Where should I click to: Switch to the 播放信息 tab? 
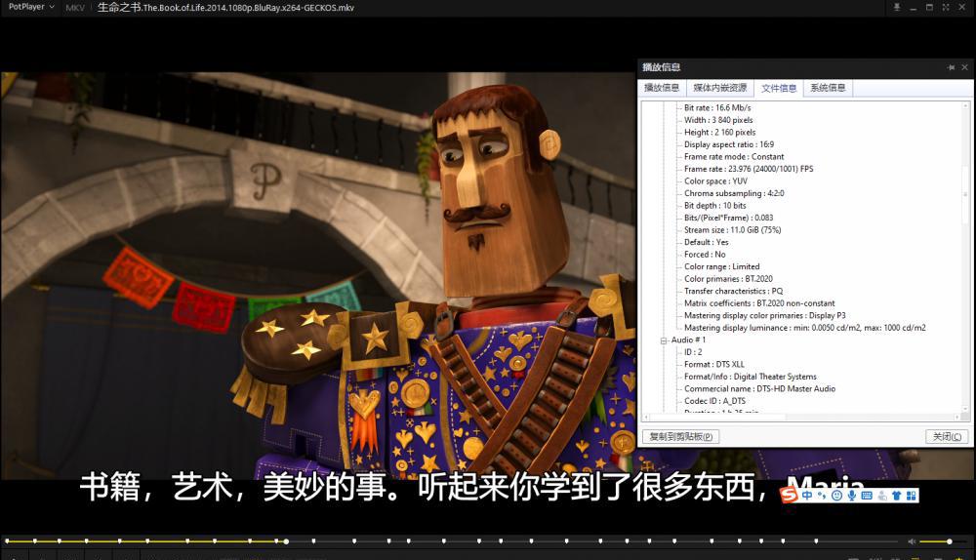point(662,88)
